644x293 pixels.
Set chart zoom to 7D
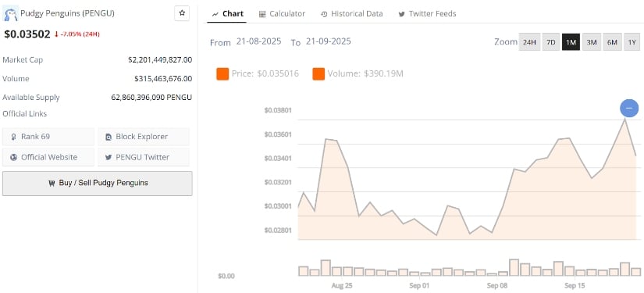pos(551,42)
